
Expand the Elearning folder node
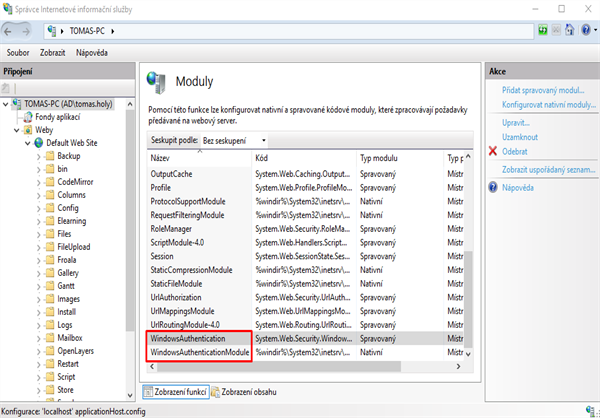(x=39, y=222)
